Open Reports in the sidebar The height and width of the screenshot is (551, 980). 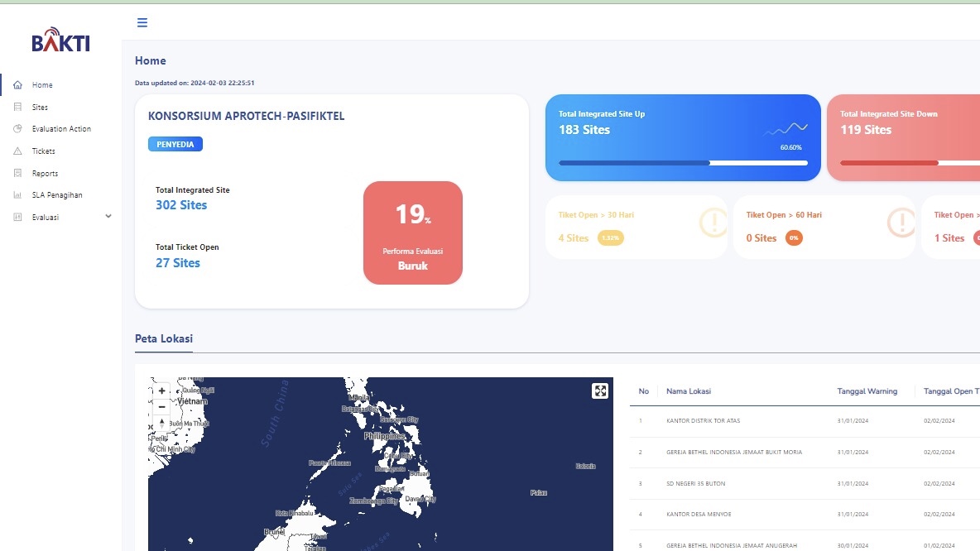click(45, 174)
